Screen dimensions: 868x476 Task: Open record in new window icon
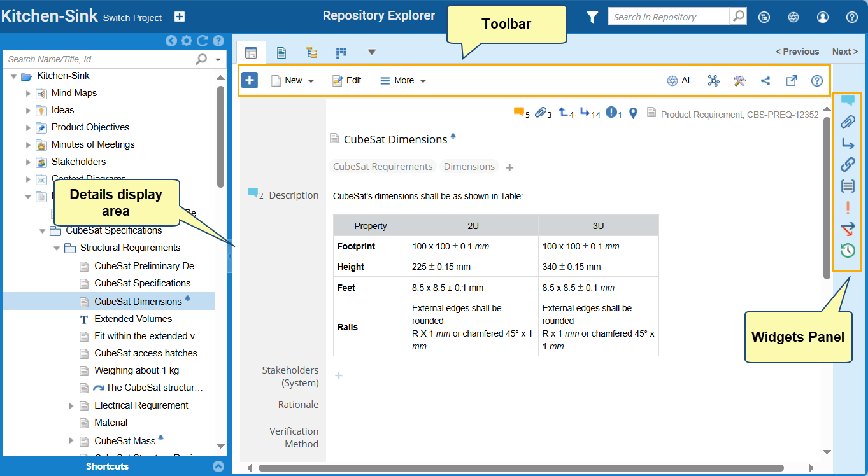(x=791, y=81)
